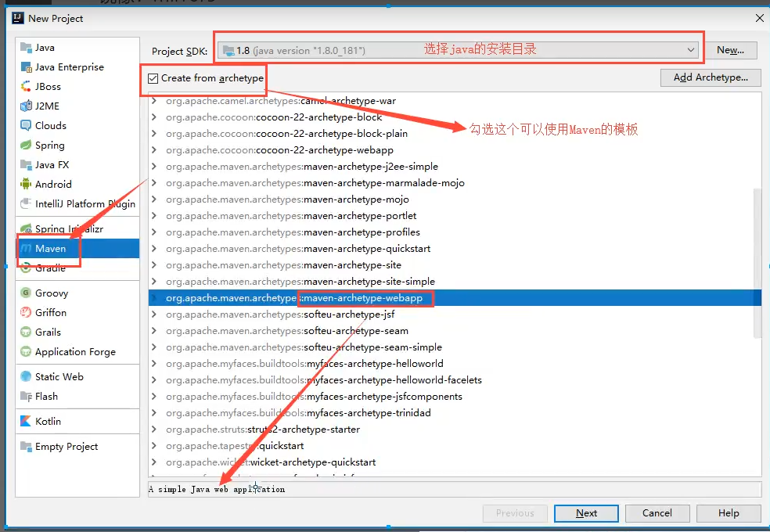Click the IntelliJ Platform Plugin icon
Screen dimensions: 770x532
coord(26,203)
